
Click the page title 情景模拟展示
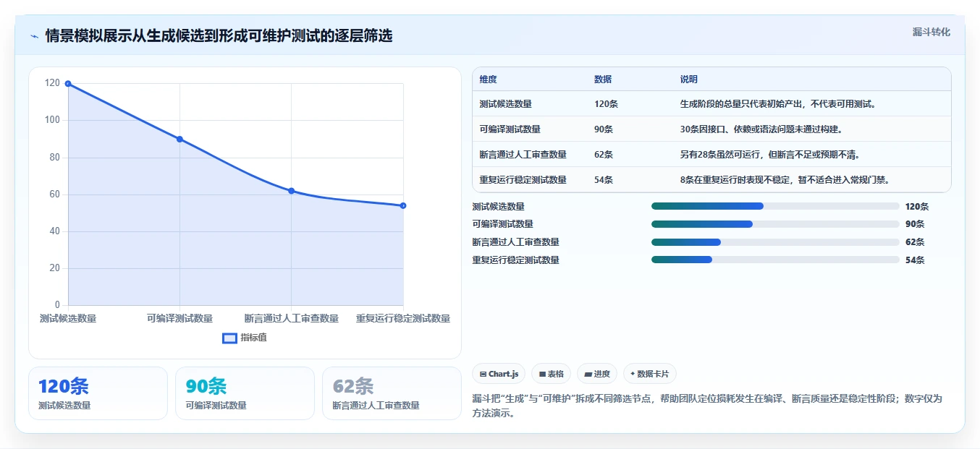(x=219, y=36)
